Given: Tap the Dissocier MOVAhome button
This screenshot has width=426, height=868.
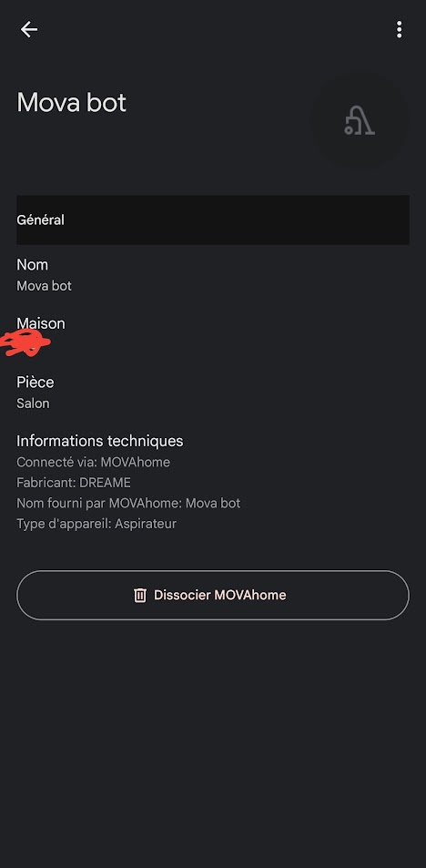Looking at the screenshot, I should click(x=213, y=595).
